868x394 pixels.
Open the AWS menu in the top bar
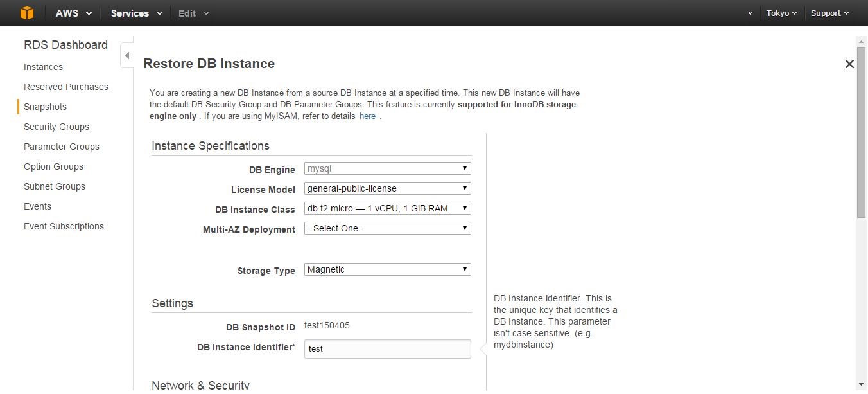coord(73,13)
